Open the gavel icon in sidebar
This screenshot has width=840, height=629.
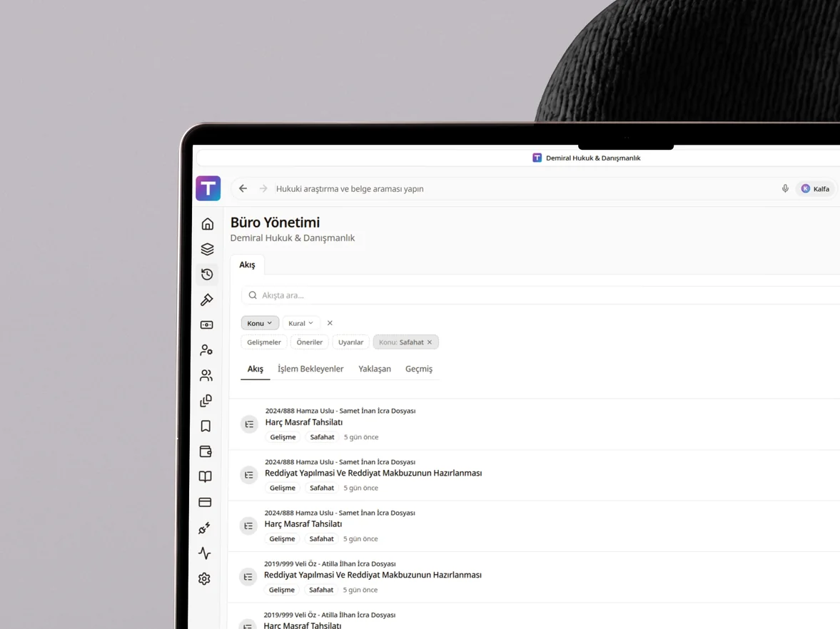pyautogui.click(x=207, y=300)
